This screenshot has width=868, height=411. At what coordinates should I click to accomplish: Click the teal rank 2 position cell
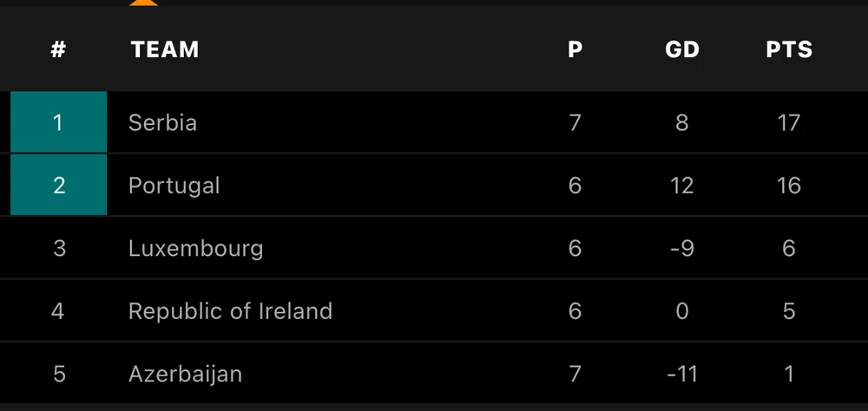tap(58, 186)
